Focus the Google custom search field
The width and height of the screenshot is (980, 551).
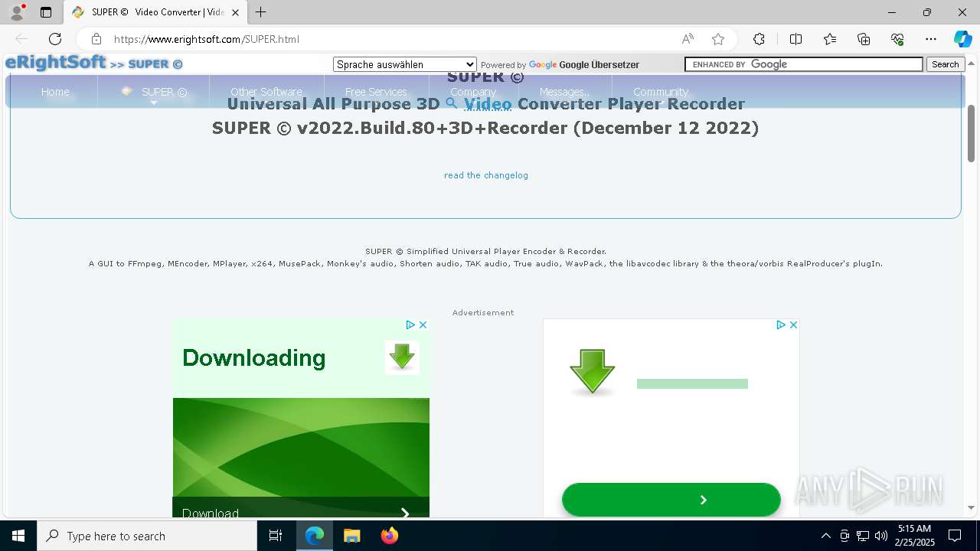pyautogui.click(x=804, y=64)
